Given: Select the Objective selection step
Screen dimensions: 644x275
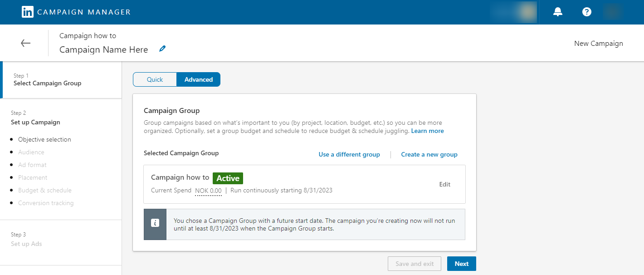Looking at the screenshot, I should (44, 139).
